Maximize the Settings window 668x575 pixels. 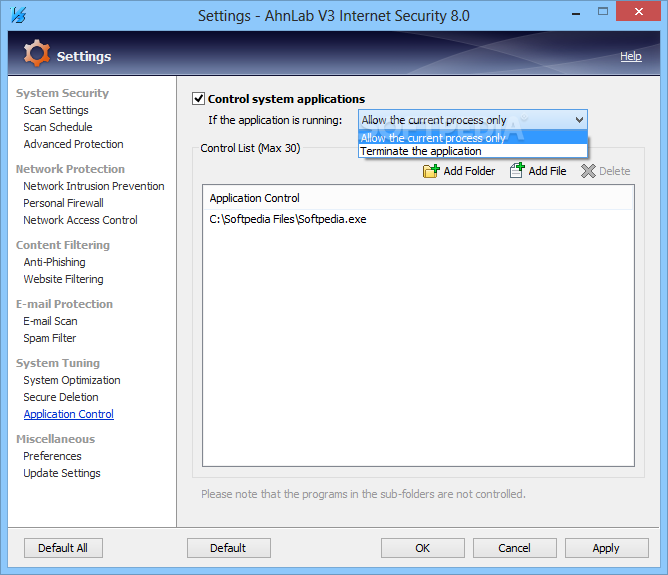(602, 12)
